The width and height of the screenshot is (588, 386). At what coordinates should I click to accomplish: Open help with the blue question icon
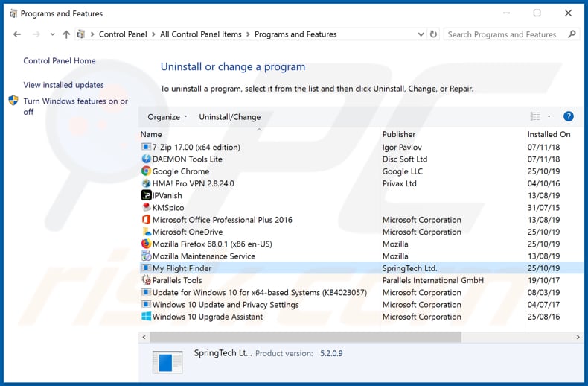coord(568,116)
